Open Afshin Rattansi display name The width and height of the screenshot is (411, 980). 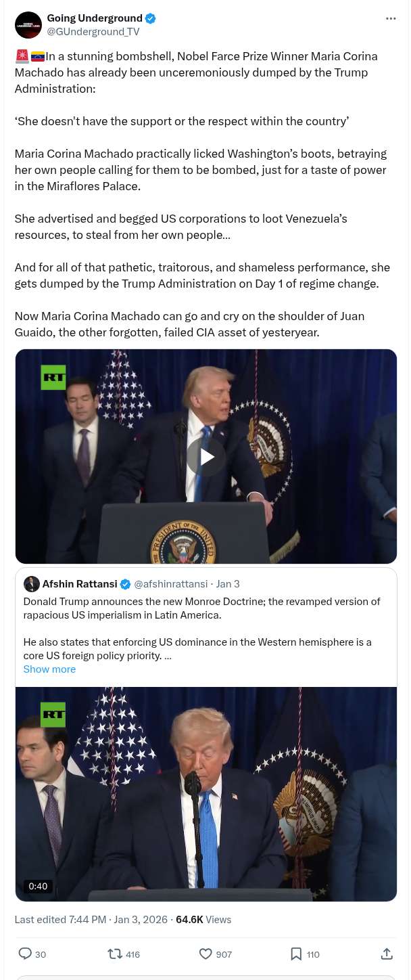tap(80, 584)
